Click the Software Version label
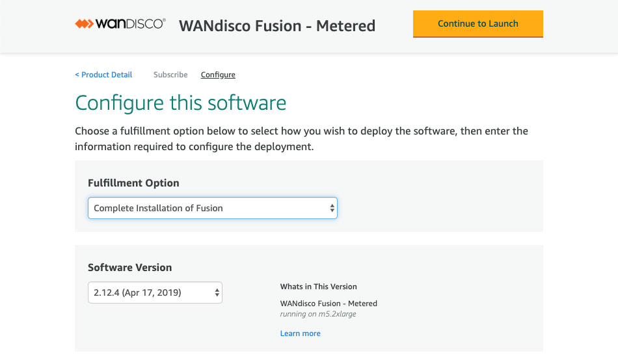 129,268
